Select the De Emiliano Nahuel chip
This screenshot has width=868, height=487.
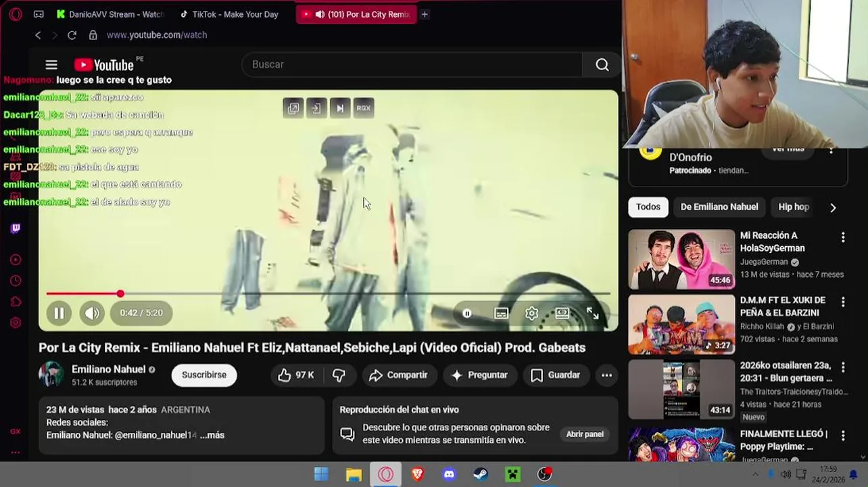pos(719,207)
